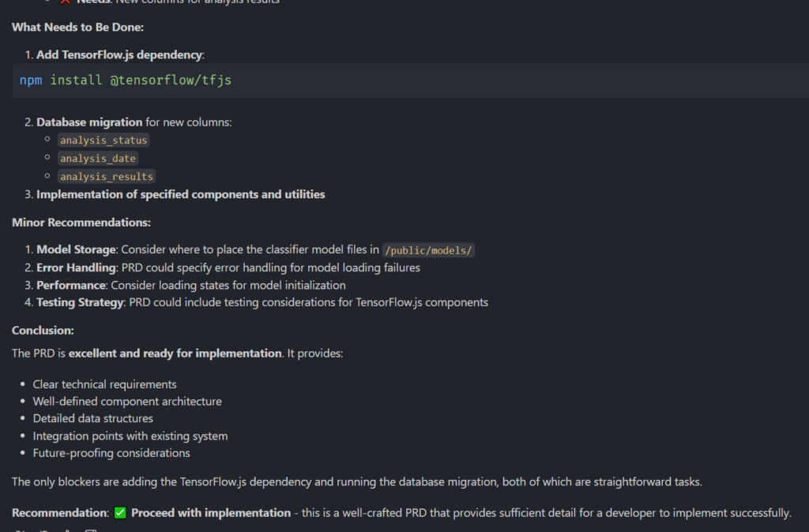Click the "What Needs to Be Done" heading
809x532 pixels.
77,27
